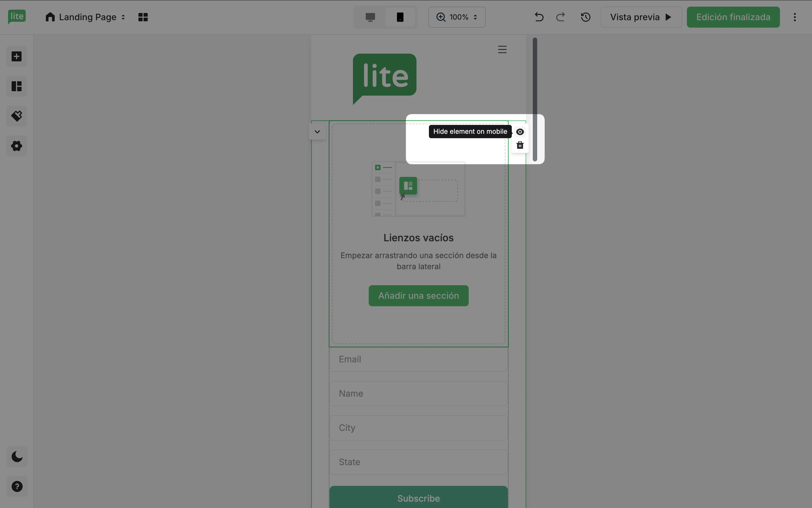
Task: Hide element on mobile eye icon
Action: pos(520,132)
